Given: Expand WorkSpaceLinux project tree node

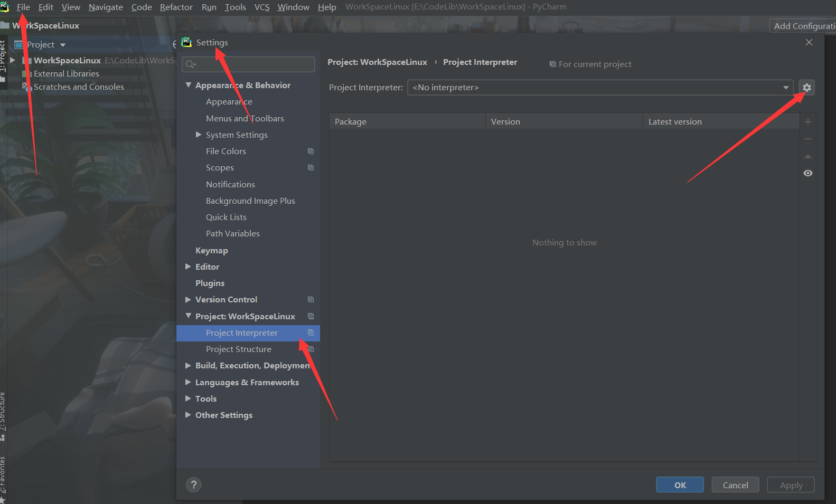Looking at the screenshot, I should click(x=12, y=60).
